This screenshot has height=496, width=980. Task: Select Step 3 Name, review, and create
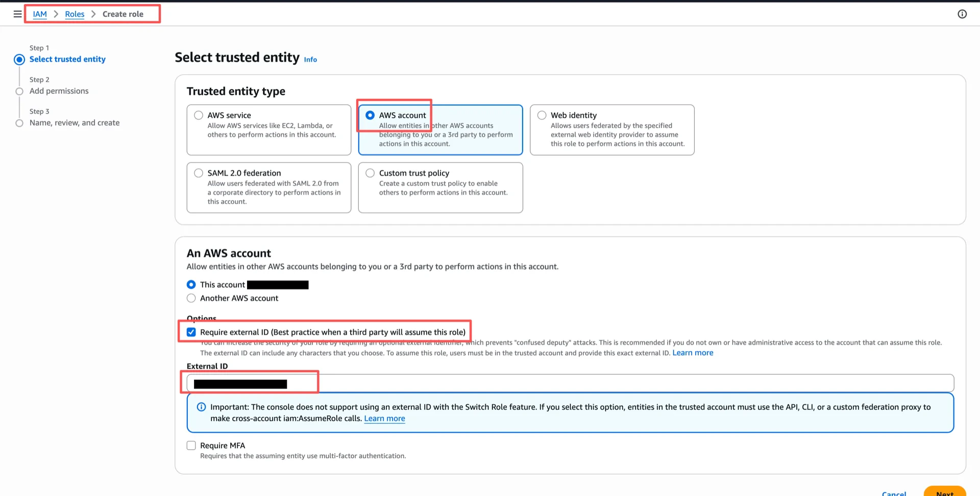pyautogui.click(x=75, y=122)
